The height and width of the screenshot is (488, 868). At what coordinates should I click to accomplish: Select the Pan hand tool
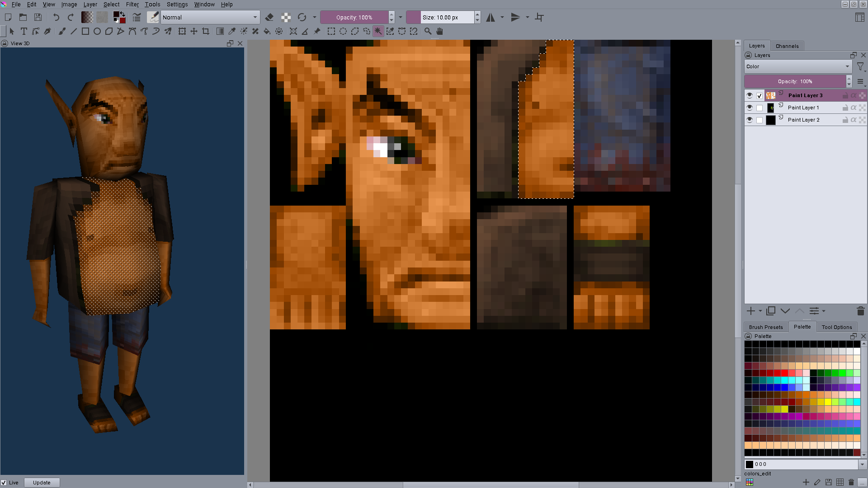pos(439,31)
